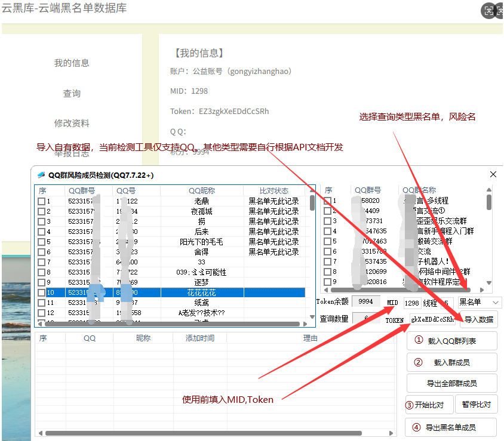
Task: Check member row 1 老鼎 checkbox
Action: click(x=41, y=201)
